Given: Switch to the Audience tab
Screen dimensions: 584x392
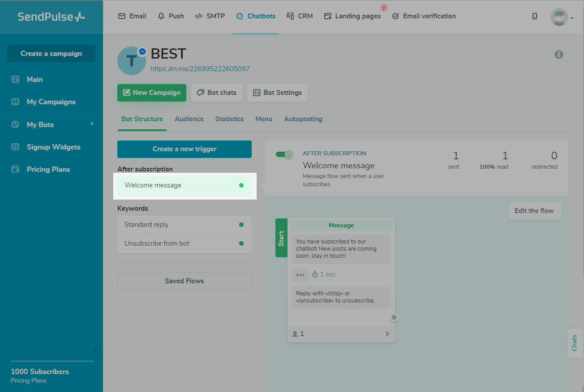Looking at the screenshot, I should pyautogui.click(x=189, y=119).
